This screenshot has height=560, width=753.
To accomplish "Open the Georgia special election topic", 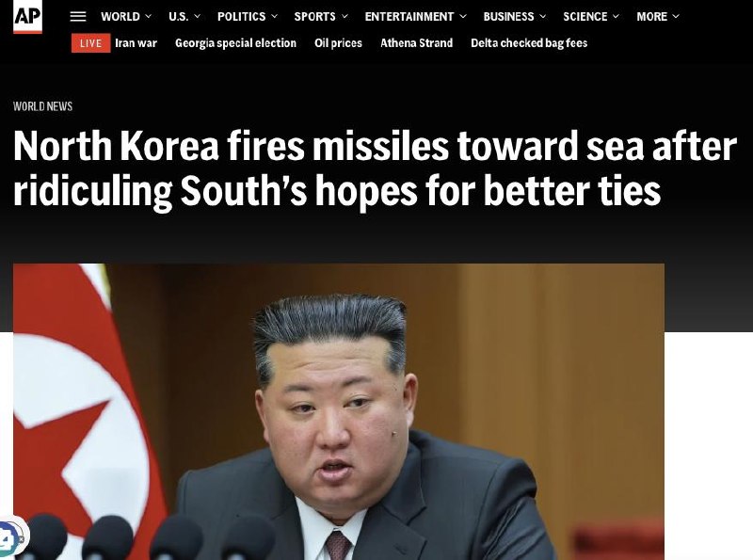I will 236,43.
